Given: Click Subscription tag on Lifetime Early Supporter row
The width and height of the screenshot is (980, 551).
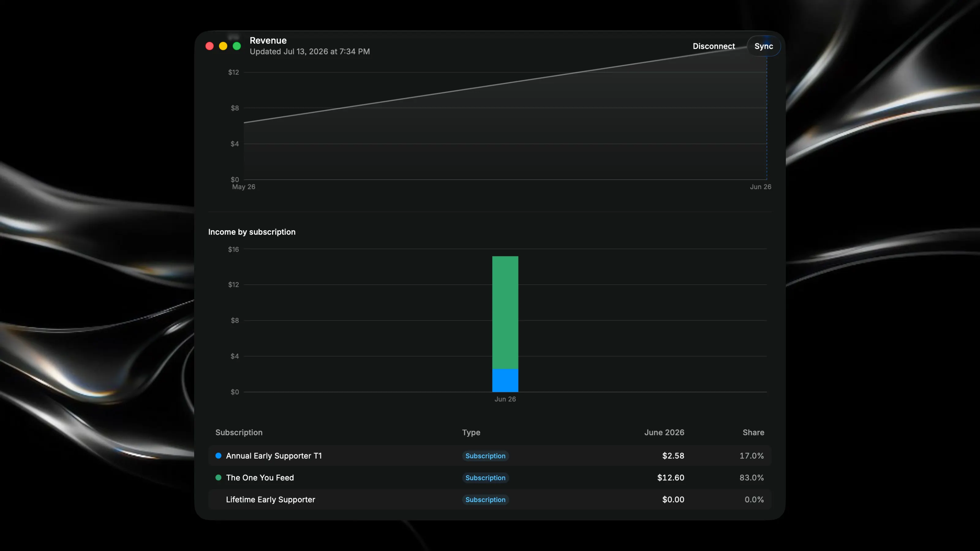Looking at the screenshot, I should (485, 499).
